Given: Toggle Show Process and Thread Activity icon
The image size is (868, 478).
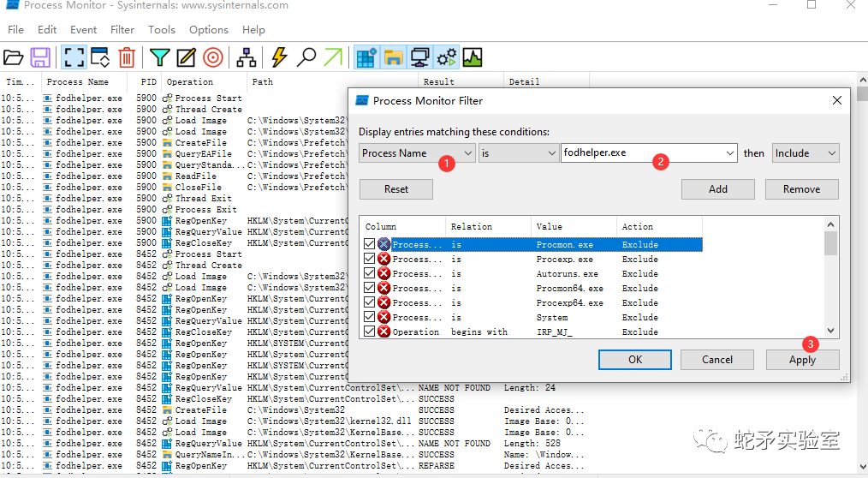Looking at the screenshot, I should pyautogui.click(x=447, y=57).
